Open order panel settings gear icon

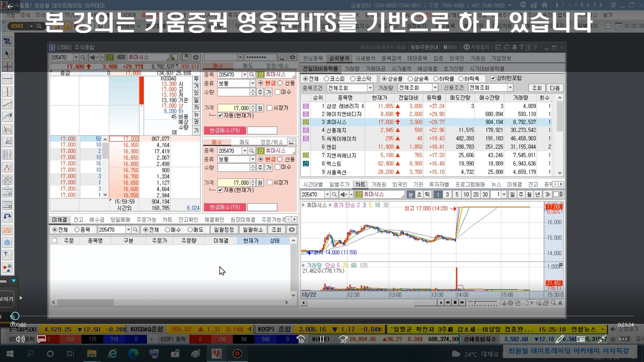tap(292, 58)
